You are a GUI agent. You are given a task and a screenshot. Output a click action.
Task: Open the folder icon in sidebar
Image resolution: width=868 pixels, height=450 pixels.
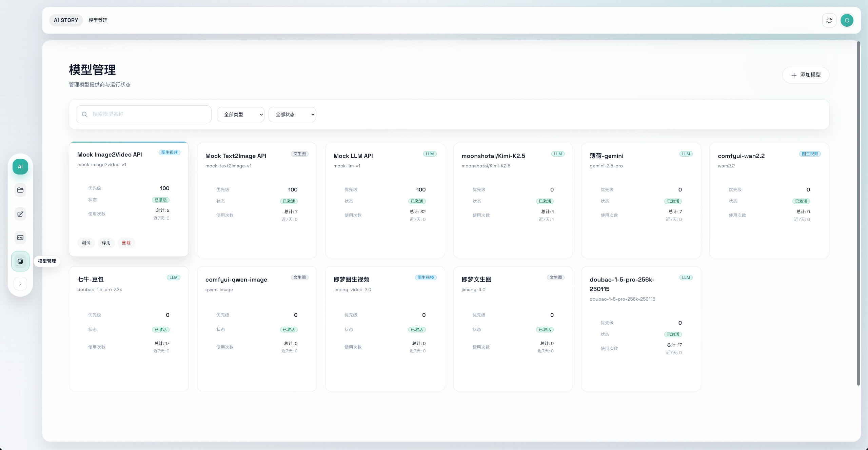click(x=20, y=190)
